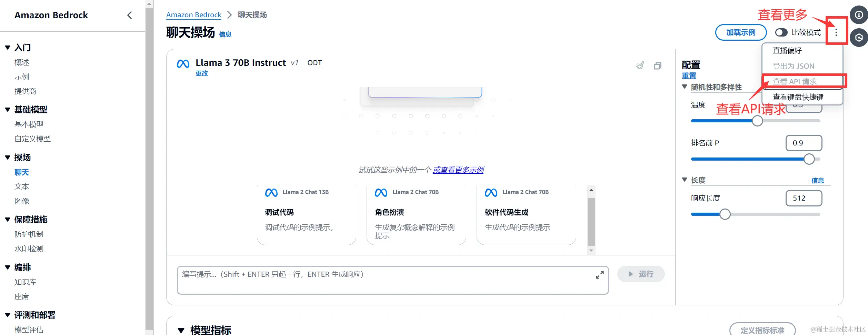Screen dimensions: 868x335
Task: Click the Meta logo of Llama 3 70B
Action: (x=183, y=64)
